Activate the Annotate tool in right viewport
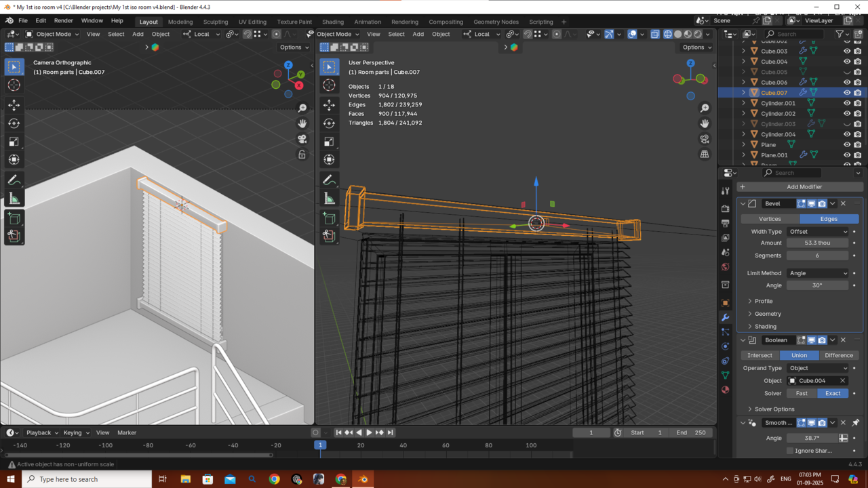The height and width of the screenshot is (488, 868). coord(329,180)
